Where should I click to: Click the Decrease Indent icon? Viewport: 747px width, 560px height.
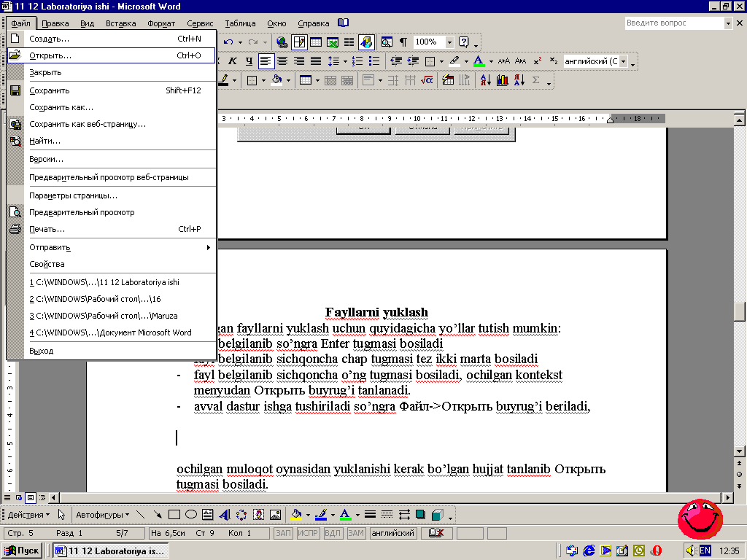pos(395,61)
